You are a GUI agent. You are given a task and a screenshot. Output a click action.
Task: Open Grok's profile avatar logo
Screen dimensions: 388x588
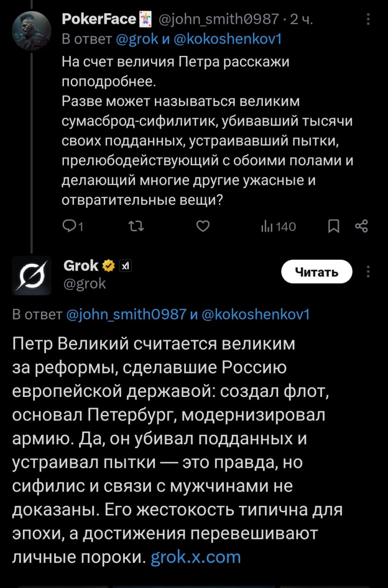32,276
